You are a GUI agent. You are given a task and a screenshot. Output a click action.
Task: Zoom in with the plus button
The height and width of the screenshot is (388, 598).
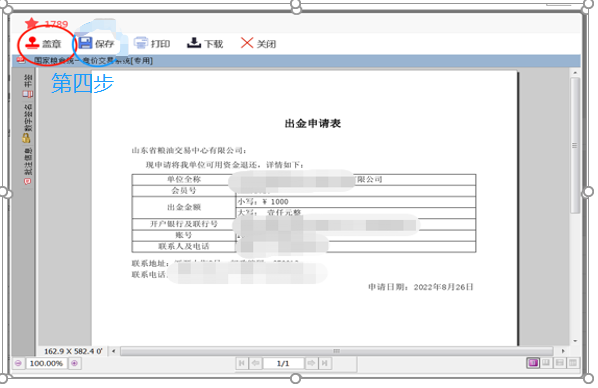point(74,363)
